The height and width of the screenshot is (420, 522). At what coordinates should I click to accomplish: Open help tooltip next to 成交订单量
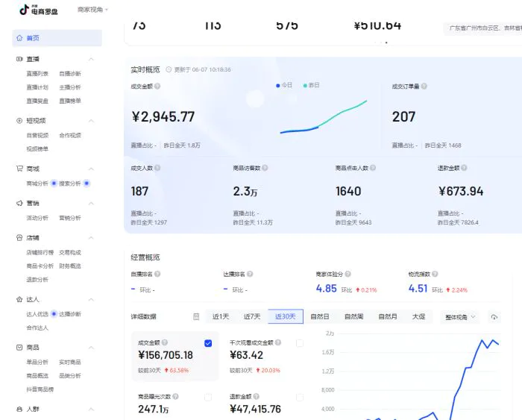point(424,87)
